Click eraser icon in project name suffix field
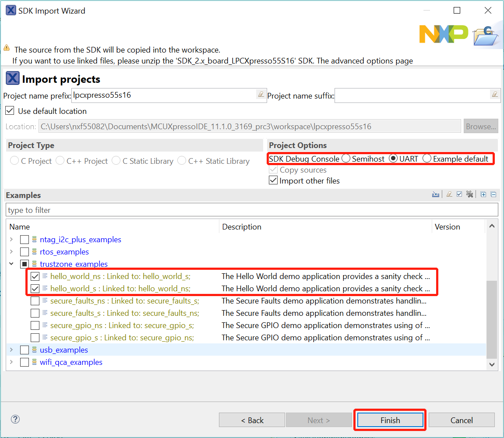Viewport: 504px width, 438px height. click(x=494, y=95)
